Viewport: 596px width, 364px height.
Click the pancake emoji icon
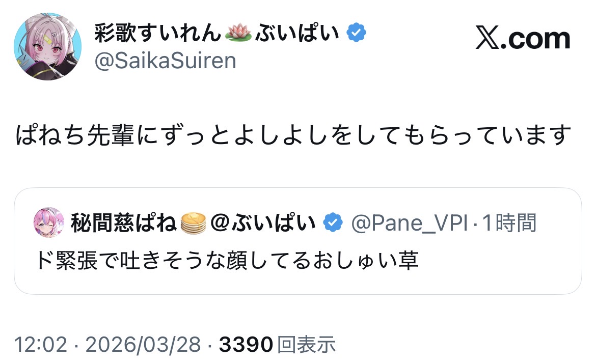pos(194,223)
